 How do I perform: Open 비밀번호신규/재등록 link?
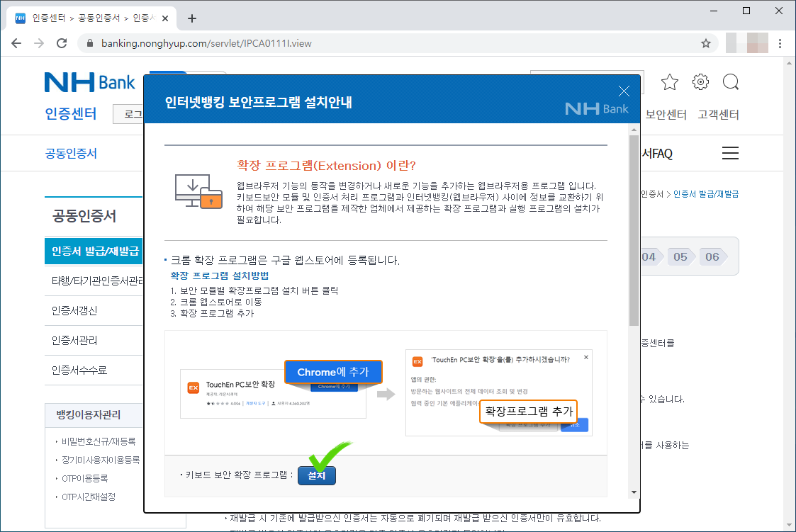[x=99, y=442]
